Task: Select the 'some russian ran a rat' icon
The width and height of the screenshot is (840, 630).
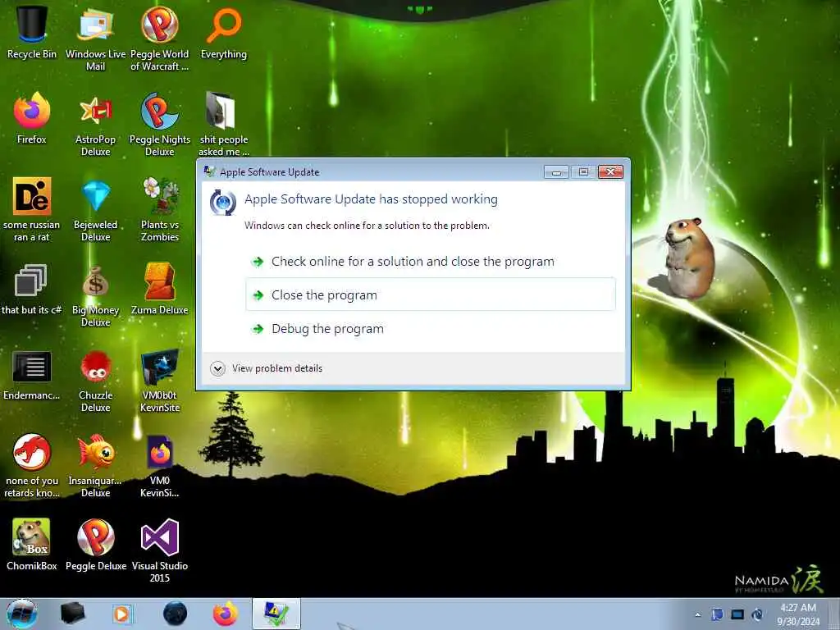Action: click(x=32, y=209)
